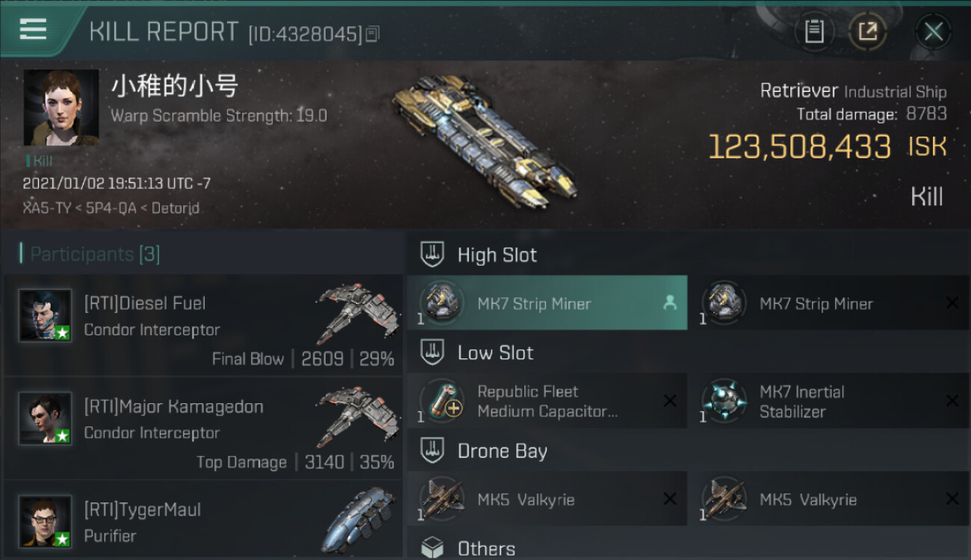Copy the kill report ID icon
Image resolution: width=971 pixels, height=560 pixels.
(x=372, y=34)
